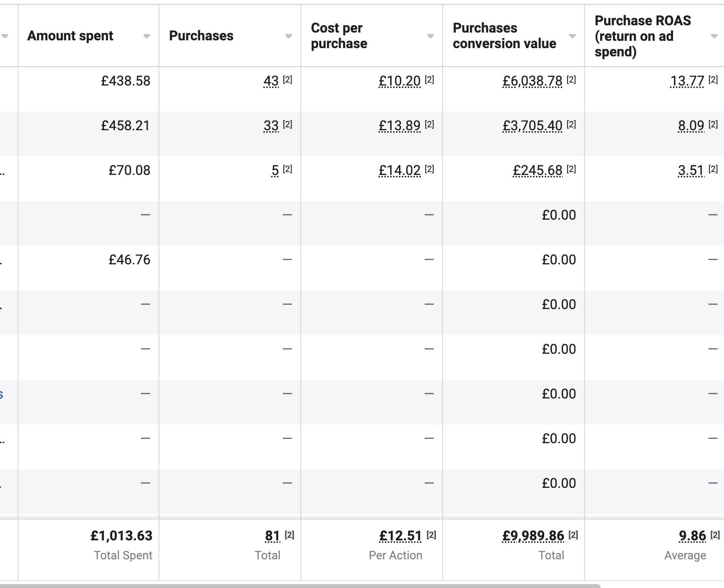Click the horizontal scrollbar at the bottom
Image resolution: width=724 pixels, height=588 pixels.
(x=300, y=586)
